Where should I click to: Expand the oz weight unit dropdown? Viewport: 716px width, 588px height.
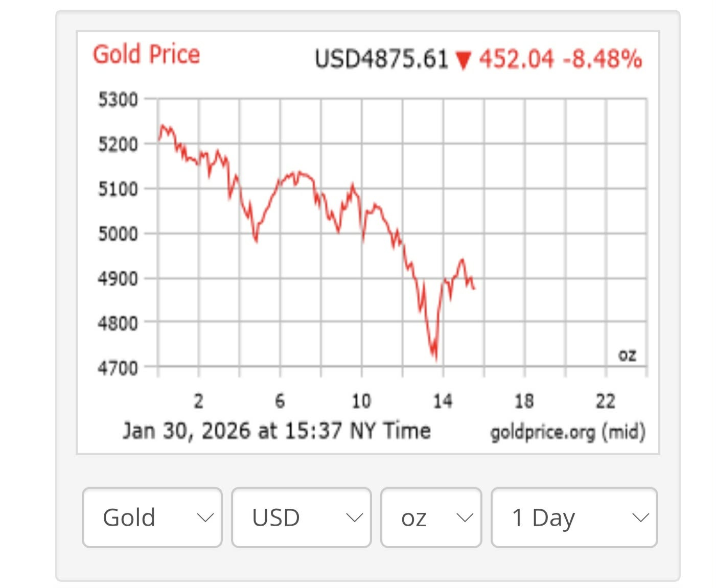tap(431, 518)
